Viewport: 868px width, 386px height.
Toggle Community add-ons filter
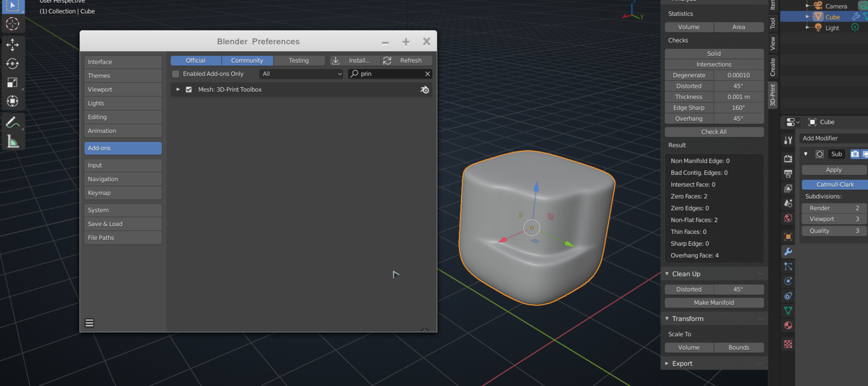tap(247, 60)
